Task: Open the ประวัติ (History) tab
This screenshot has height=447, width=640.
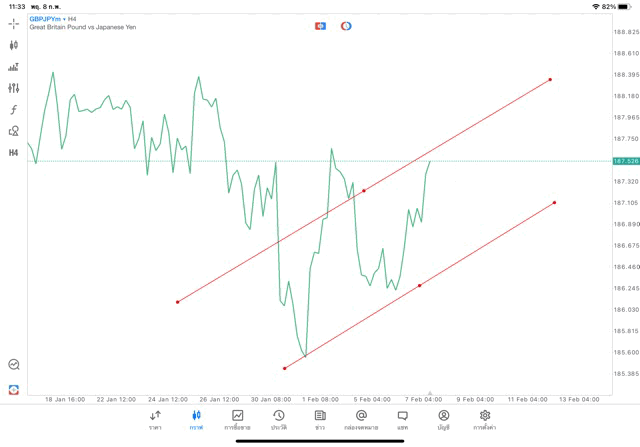Action: 278,420
